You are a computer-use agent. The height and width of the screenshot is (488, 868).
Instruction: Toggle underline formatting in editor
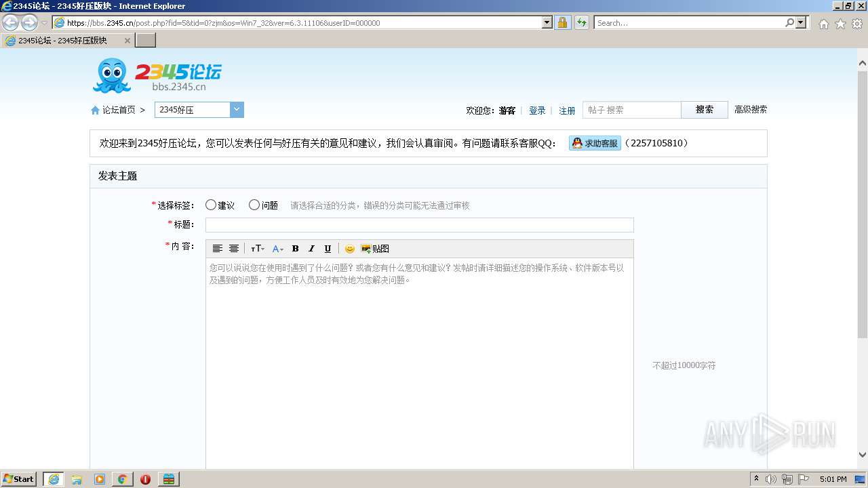coord(328,249)
